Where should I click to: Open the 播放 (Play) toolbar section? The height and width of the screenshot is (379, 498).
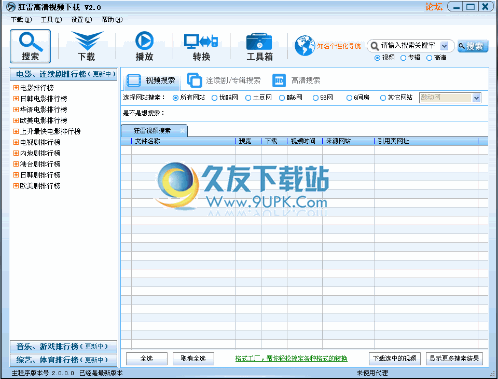[144, 46]
